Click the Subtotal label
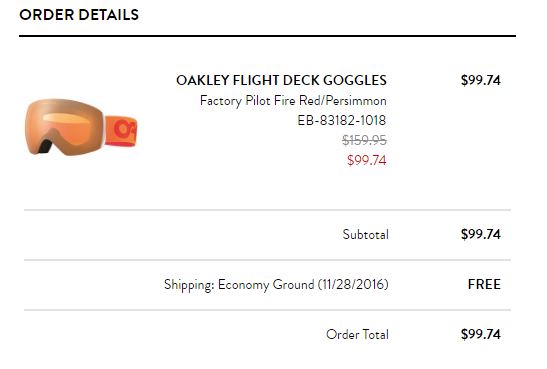The height and width of the screenshot is (369, 547). tap(365, 234)
